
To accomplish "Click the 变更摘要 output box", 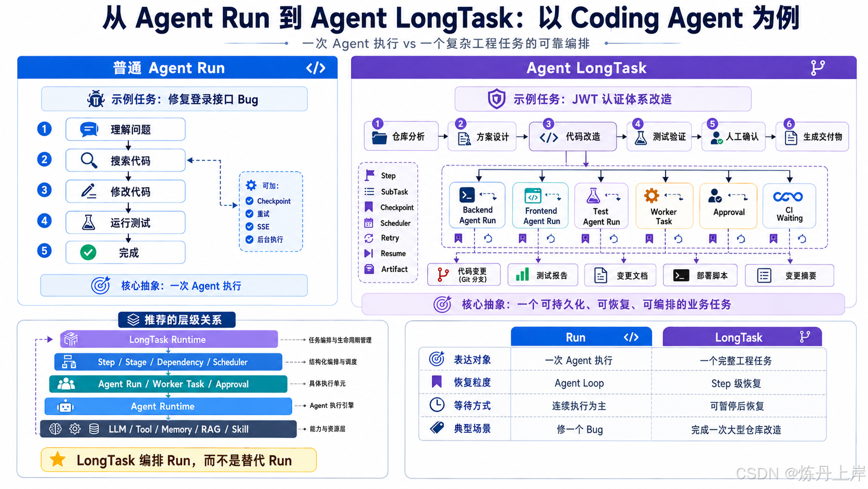I will tap(789, 275).
